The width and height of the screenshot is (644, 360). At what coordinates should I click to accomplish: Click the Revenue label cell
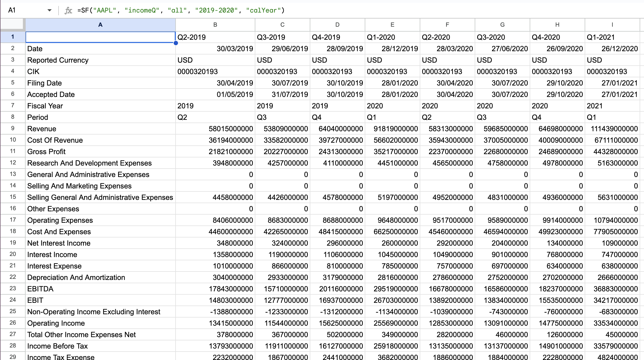click(100, 129)
